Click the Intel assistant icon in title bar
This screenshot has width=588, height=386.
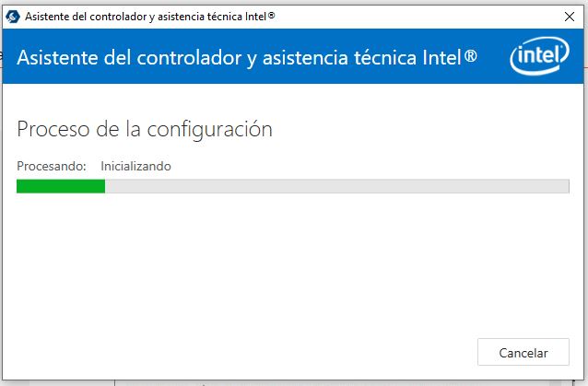point(13,18)
